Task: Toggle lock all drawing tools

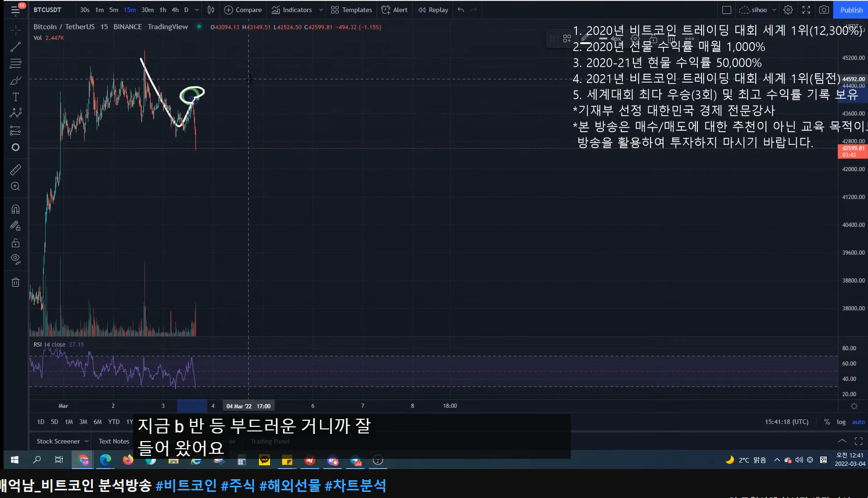Action: (16, 243)
